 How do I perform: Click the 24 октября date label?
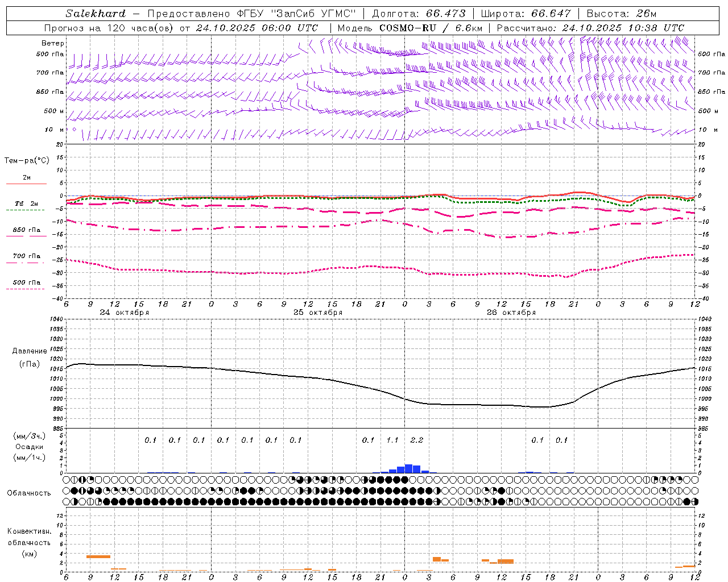[124, 313]
